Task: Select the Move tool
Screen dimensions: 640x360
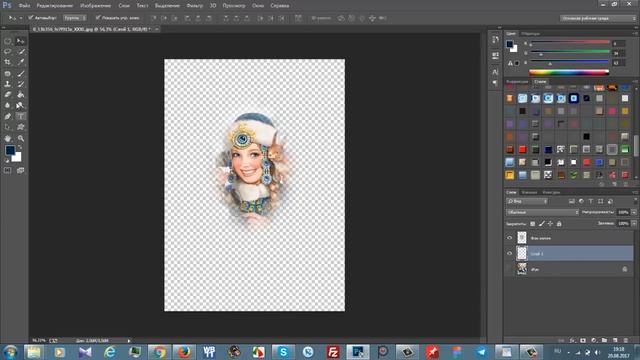Action: (x=20, y=41)
